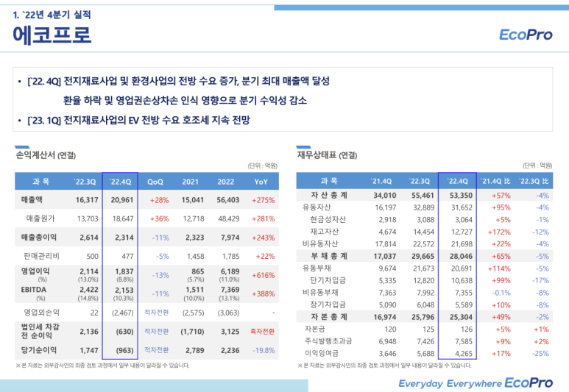Click the total assets value '53,350'
This screenshot has width=569, height=392.
461,196
